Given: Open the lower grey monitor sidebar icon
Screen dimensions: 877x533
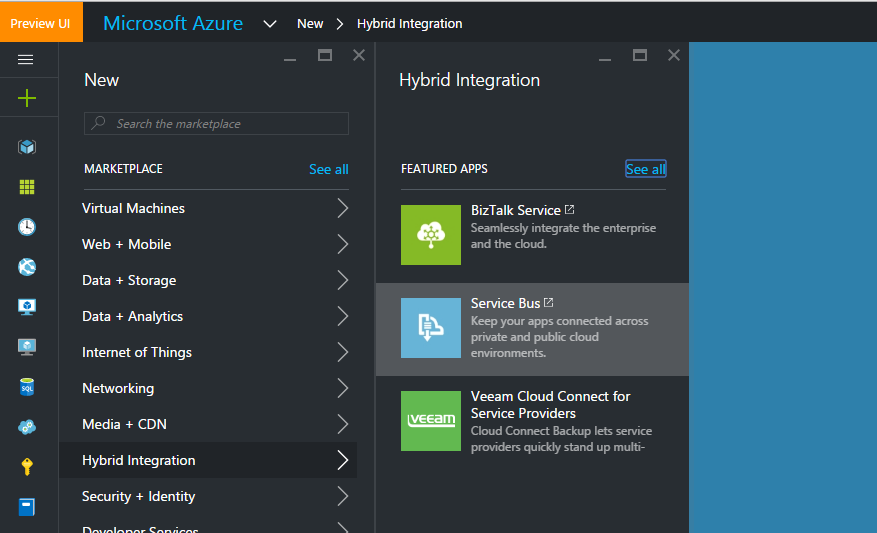Looking at the screenshot, I should [x=27, y=347].
